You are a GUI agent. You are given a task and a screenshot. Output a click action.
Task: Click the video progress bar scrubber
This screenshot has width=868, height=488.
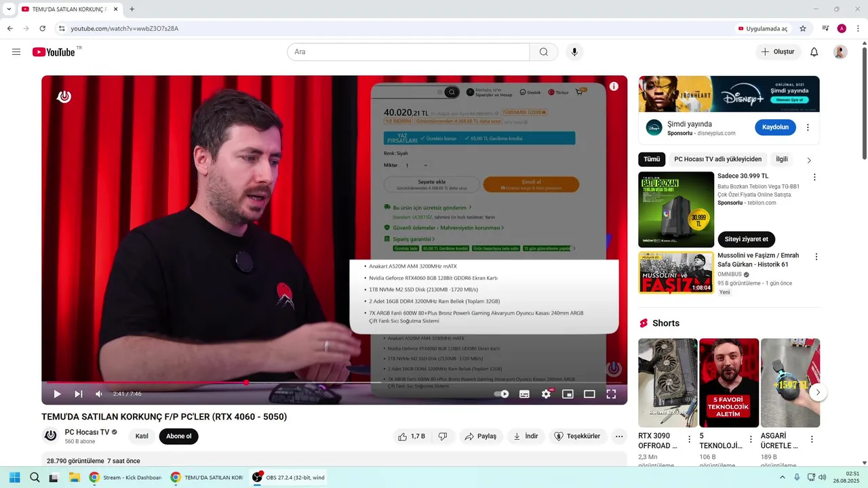tap(246, 382)
